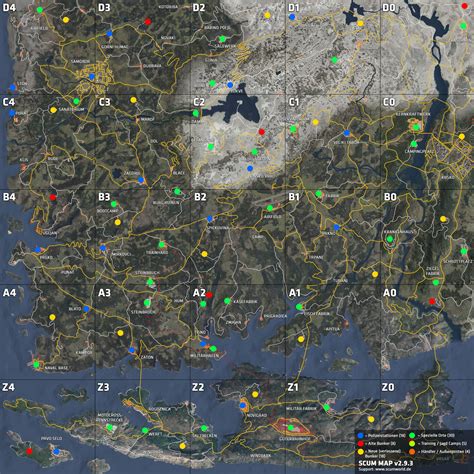Click the blue police marker at Novigrad
Image resolution: width=474 pixels, height=474 pixels.
click(243, 405)
